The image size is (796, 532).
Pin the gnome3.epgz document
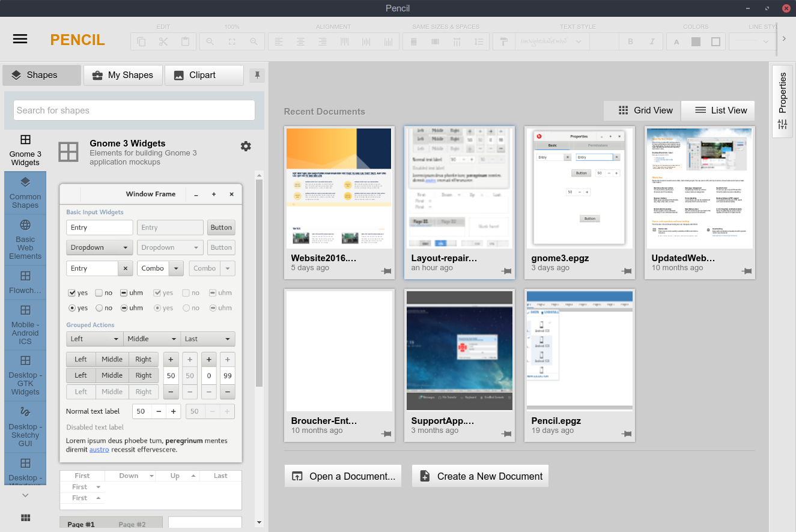point(627,271)
